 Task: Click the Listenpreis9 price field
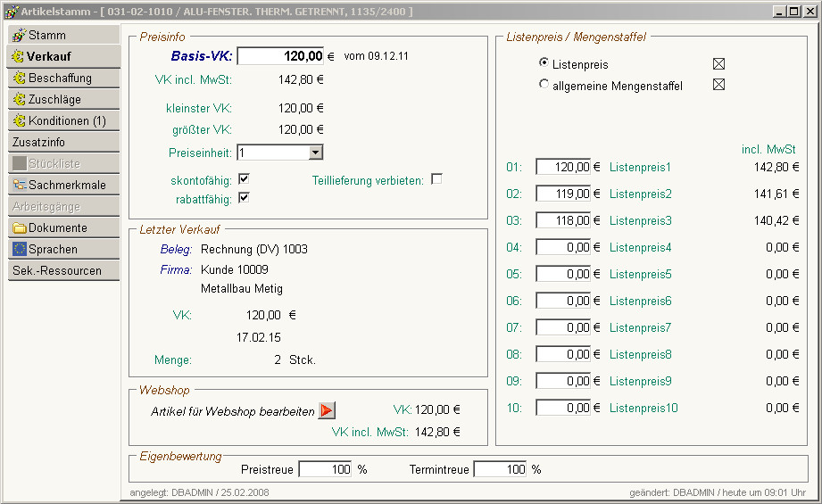(x=563, y=381)
